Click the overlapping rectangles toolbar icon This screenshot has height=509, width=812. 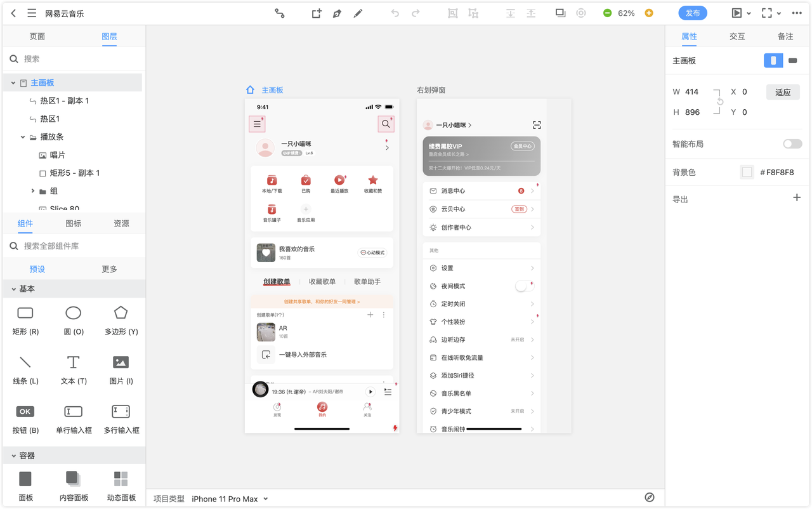click(560, 13)
